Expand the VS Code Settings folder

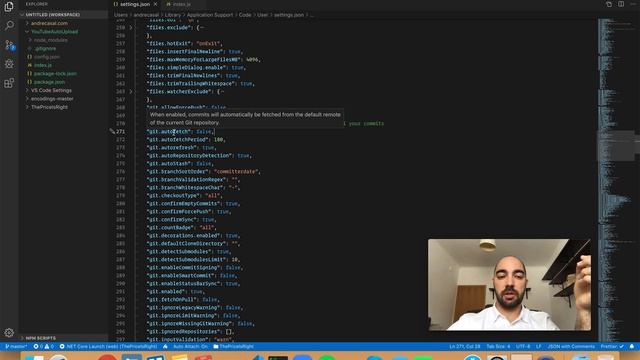(x=51, y=90)
